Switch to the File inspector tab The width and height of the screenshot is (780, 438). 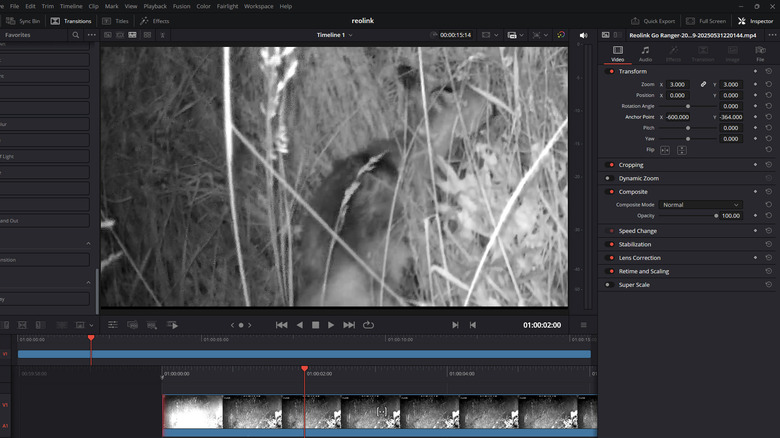(760, 53)
